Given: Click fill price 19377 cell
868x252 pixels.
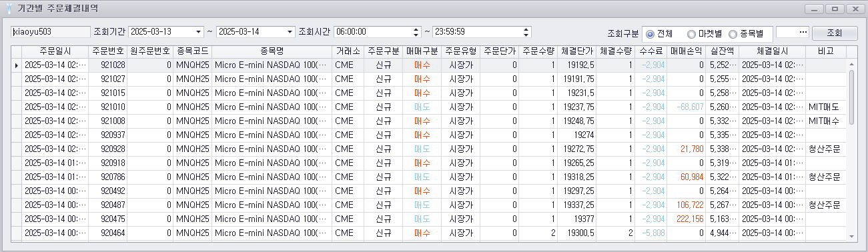Looking at the screenshot, I should pos(578,219).
